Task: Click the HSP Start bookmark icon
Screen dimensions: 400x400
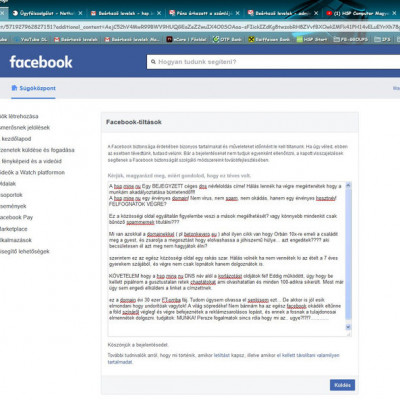Action: point(300,39)
